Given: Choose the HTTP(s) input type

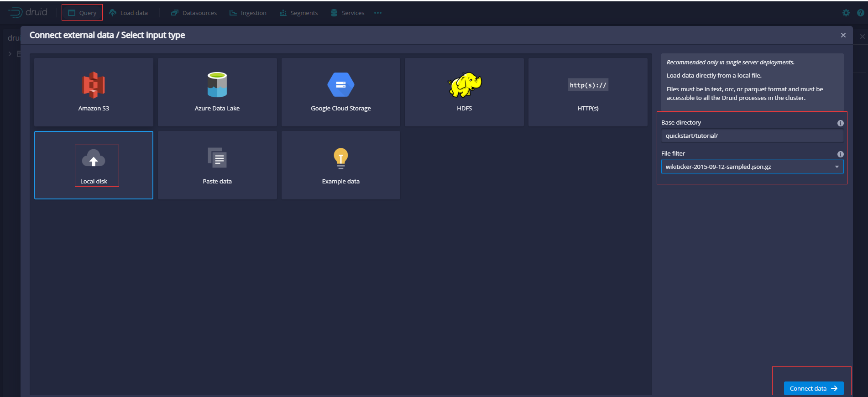Looking at the screenshot, I should (588, 92).
